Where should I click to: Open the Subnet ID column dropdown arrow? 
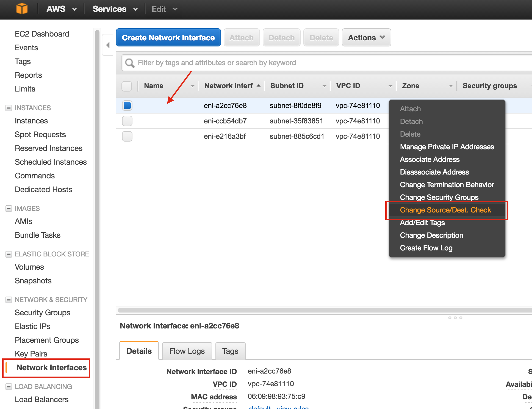[x=325, y=86]
